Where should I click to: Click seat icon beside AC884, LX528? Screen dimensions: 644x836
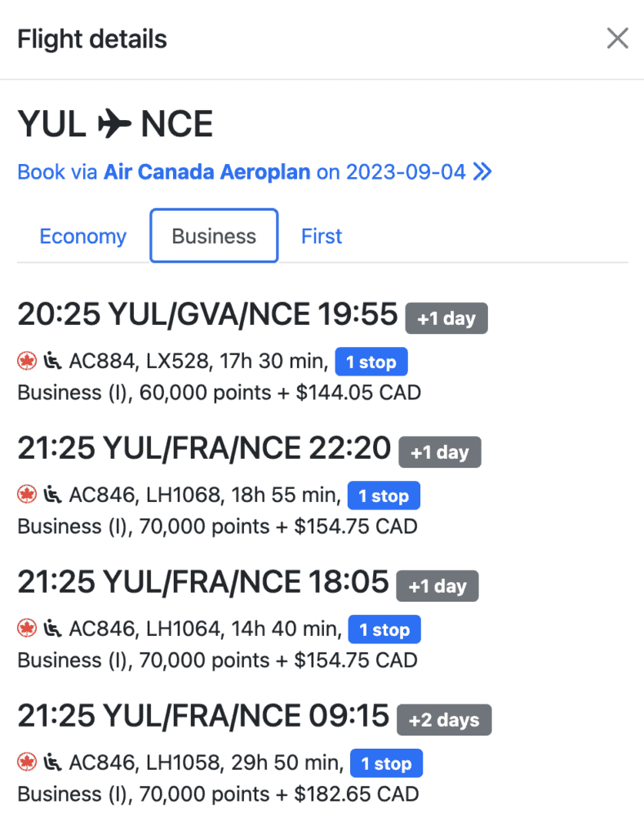pyautogui.click(x=51, y=361)
